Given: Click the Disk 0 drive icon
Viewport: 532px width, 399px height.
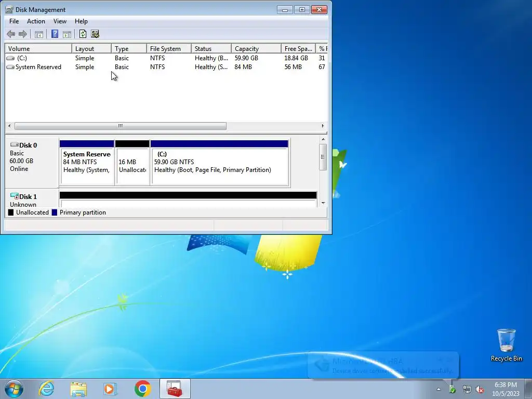Looking at the screenshot, I should point(14,145).
